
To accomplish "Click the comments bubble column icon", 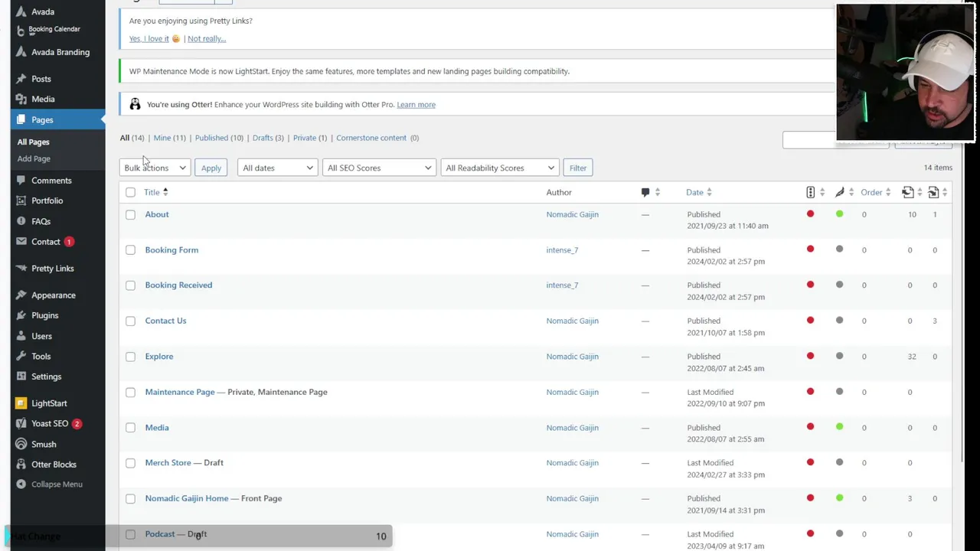I will point(645,192).
